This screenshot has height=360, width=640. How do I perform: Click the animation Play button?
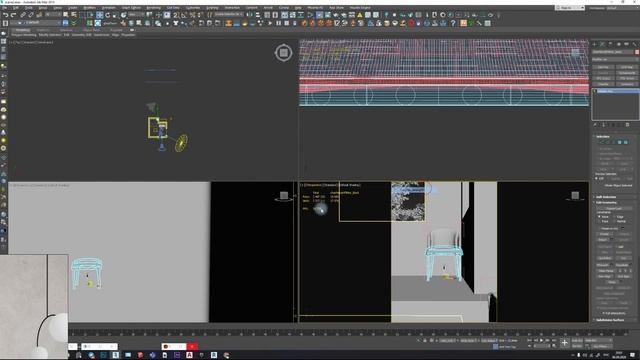[x=542, y=340]
